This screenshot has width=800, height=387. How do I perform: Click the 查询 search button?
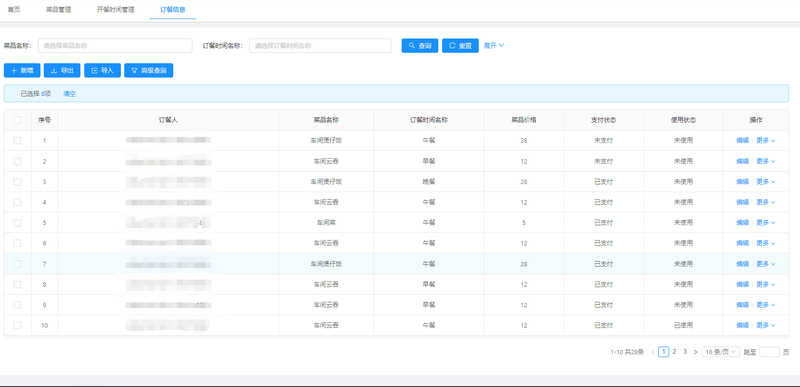coord(420,45)
